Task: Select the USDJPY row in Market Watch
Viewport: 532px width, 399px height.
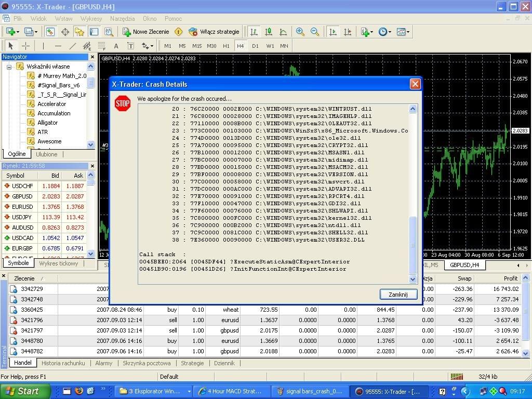Action: tap(44, 217)
